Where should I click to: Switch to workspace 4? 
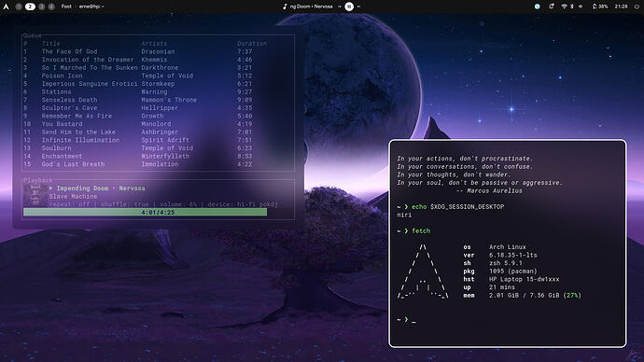click(51, 7)
